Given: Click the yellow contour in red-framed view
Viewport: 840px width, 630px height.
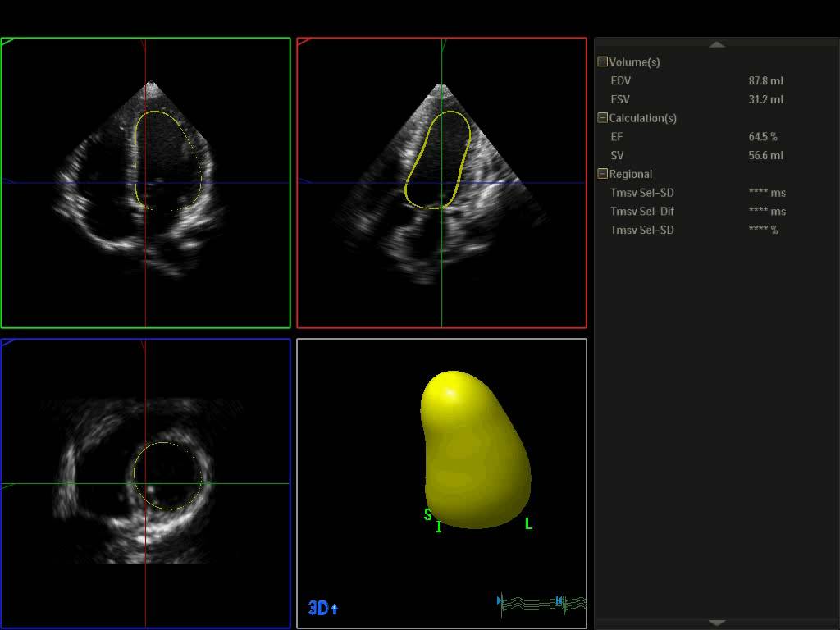Looking at the screenshot, I should tap(438, 160).
